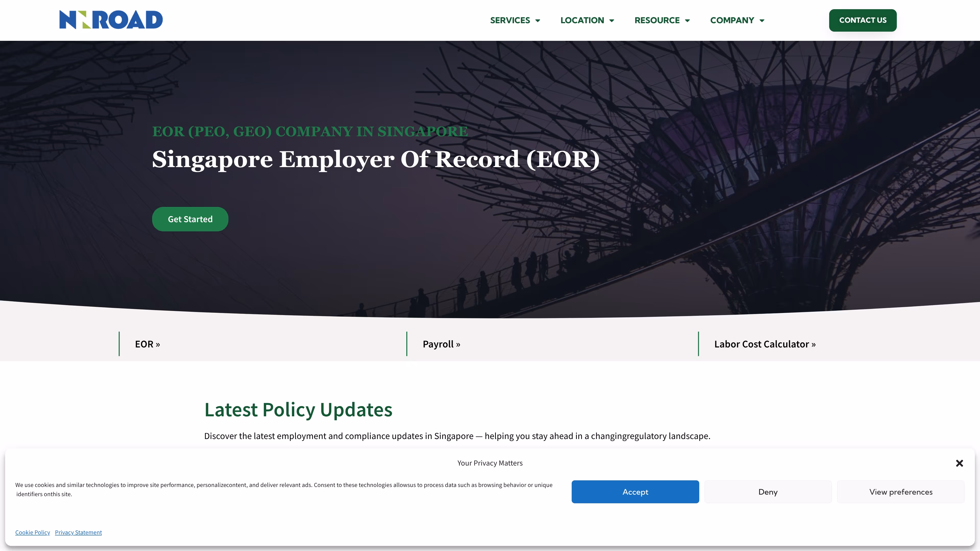Expand the COMPANY dropdown arrow
980x551 pixels.
[762, 20]
